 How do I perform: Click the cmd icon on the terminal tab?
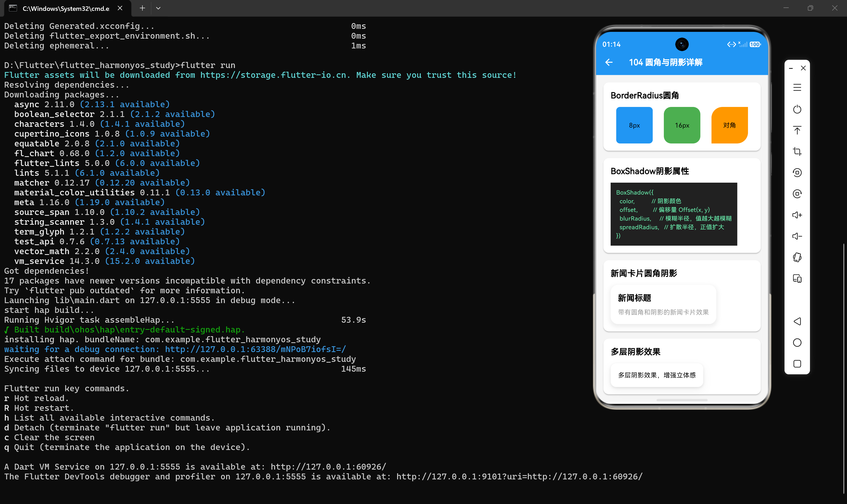[13, 8]
